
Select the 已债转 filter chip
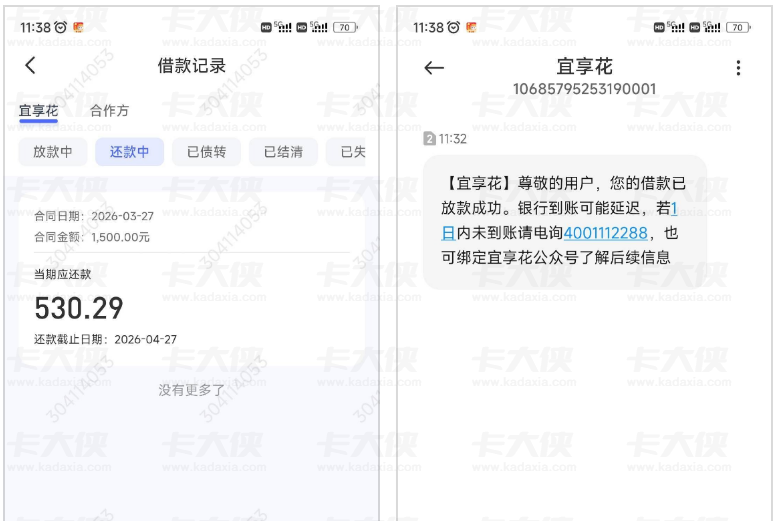coord(207,152)
